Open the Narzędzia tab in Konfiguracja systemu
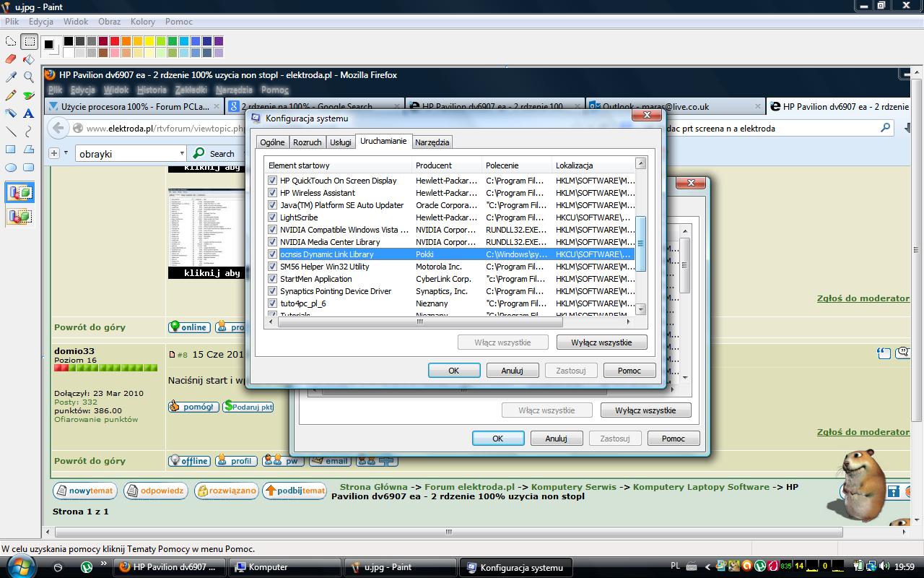 coord(432,142)
